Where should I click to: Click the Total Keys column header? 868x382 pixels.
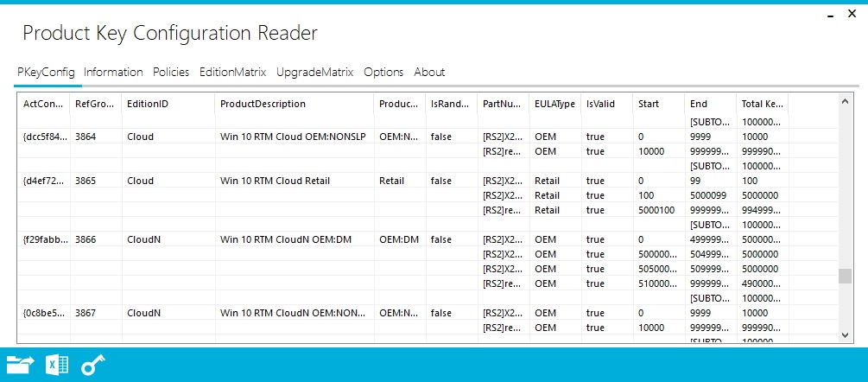pos(763,104)
